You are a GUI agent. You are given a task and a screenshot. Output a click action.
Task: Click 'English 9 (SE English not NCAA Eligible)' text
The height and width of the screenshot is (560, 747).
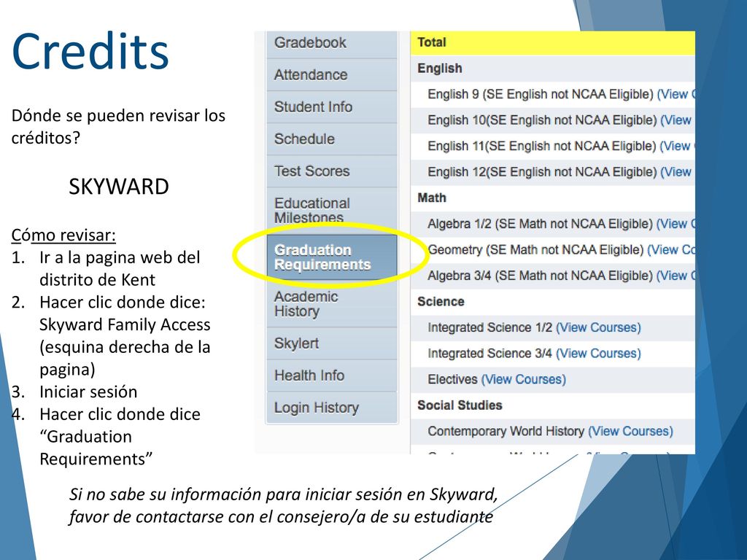point(541,94)
